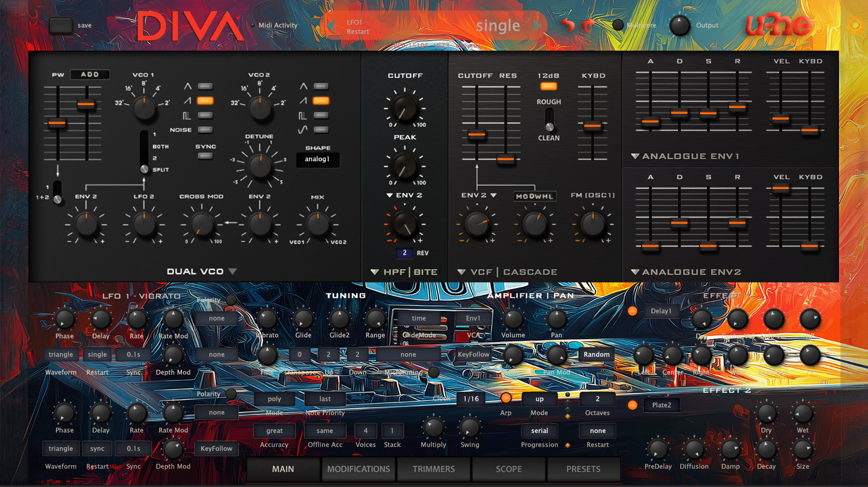This screenshot has height=487, width=868.
Task: Click the PW slider handle
Action: coord(57,123)
